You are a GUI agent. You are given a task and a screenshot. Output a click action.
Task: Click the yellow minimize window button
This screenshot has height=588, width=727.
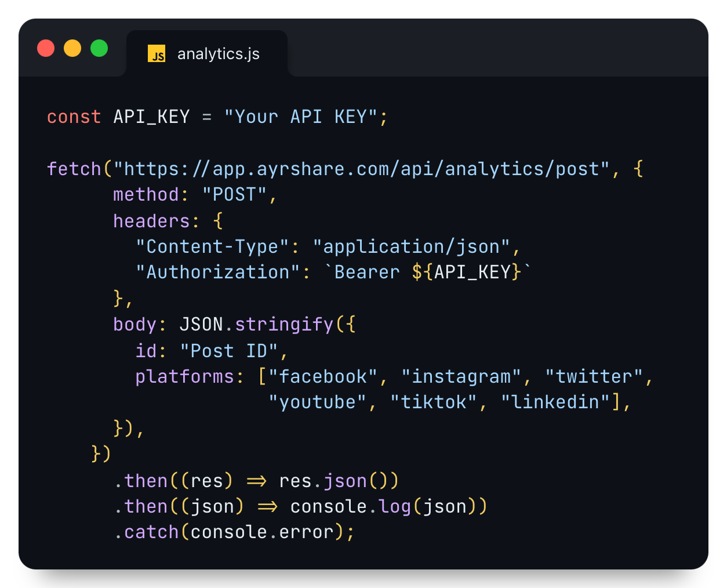point(72,48)
